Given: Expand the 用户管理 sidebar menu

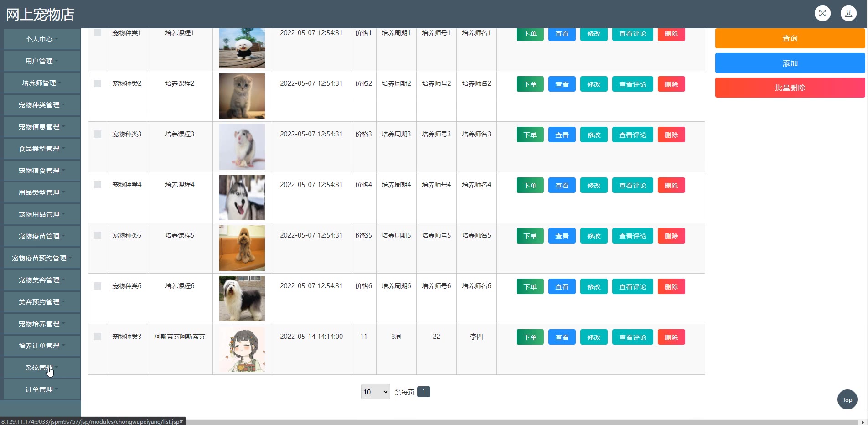Looking at the screenshot, I should point(42,61).
